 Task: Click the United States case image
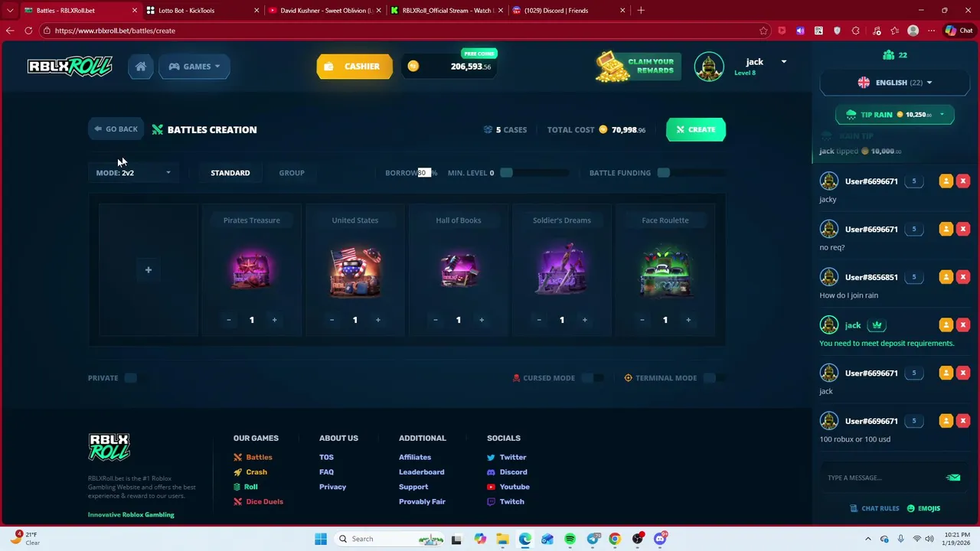click(x=354, y=272)
